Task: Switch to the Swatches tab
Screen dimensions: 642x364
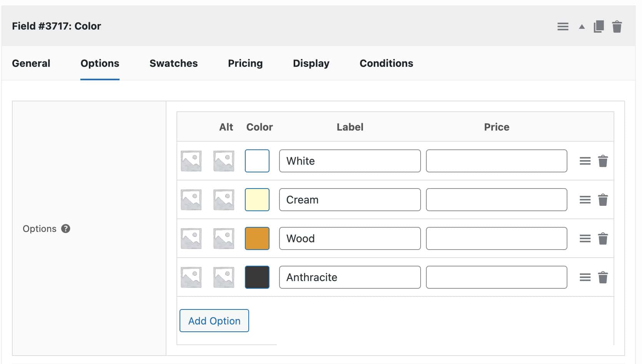Action: (173, 63)
